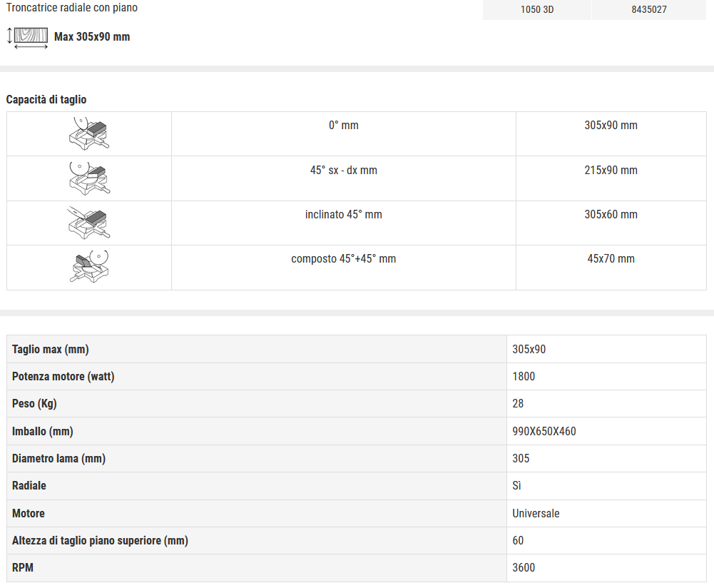714x588 pixels.
Task: Click the Taglio max (mm) row label
Action: 51,350
